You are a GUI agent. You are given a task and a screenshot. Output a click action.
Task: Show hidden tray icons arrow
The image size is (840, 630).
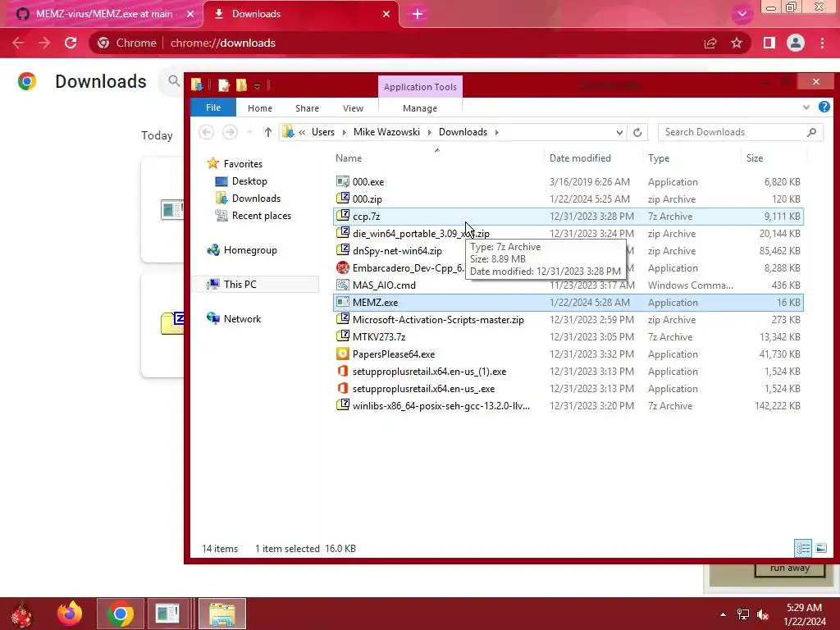coord(723,614)
